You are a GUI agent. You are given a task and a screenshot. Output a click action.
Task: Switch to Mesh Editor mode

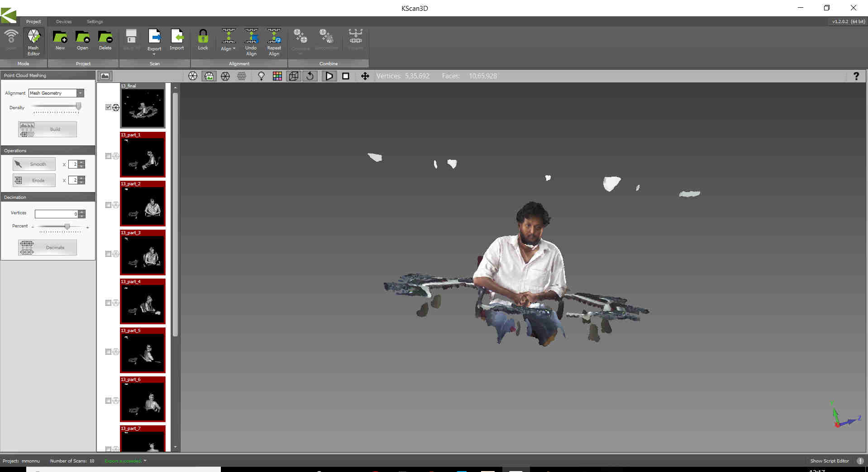[x=33, y=42]
